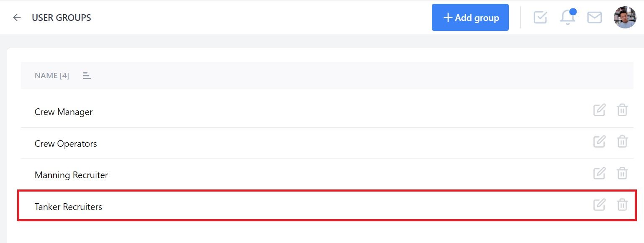Delete the Tanker Recruiters group
The image size is (644, 243).
622,205
